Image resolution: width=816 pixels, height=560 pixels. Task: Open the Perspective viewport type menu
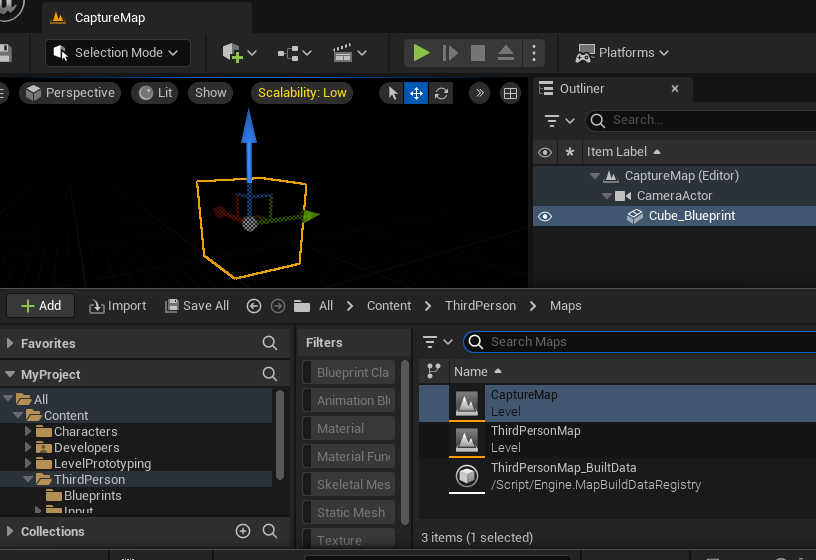point(70,93)
